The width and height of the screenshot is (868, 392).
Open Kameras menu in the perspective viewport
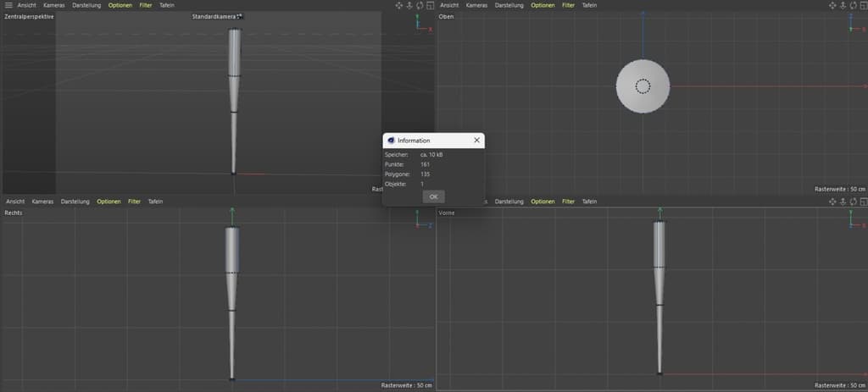coord(54,5)
